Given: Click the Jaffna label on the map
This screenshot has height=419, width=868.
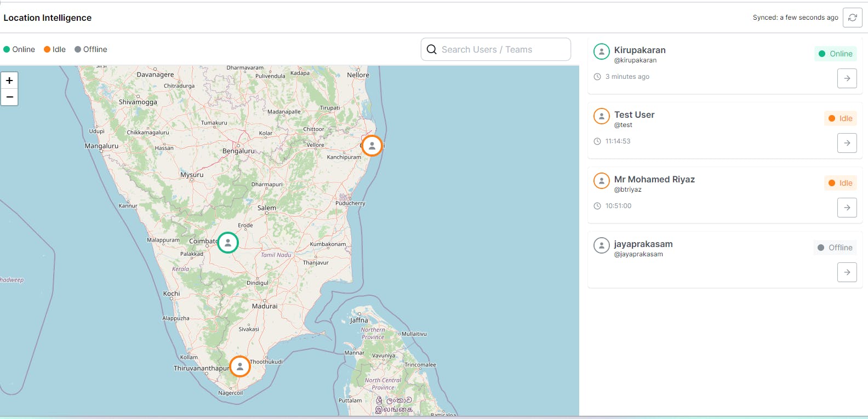Looking at the screenshot, I should point(359,320).
